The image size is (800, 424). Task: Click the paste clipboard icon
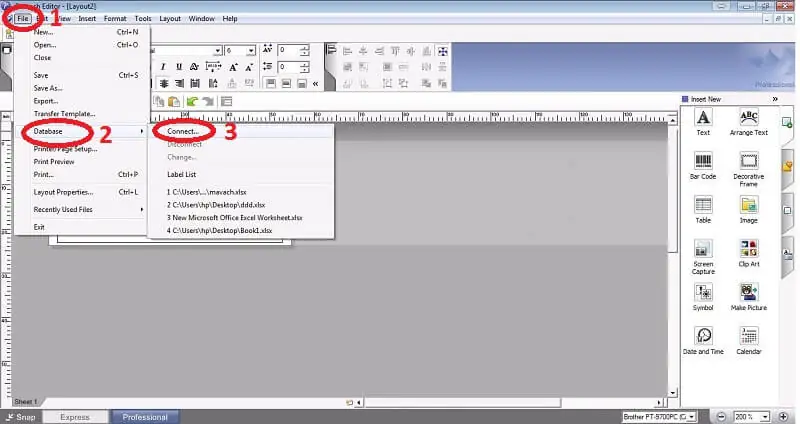[x=174, y=102]
